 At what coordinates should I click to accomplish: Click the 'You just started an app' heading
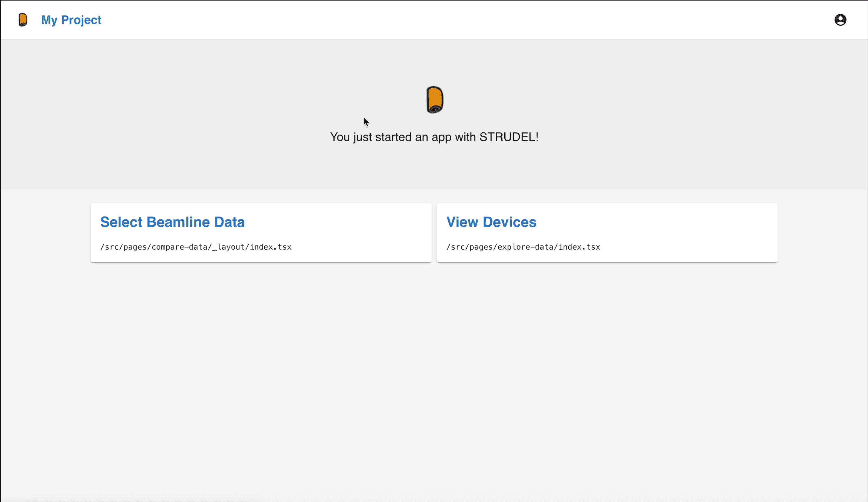(x=434, y=137)
